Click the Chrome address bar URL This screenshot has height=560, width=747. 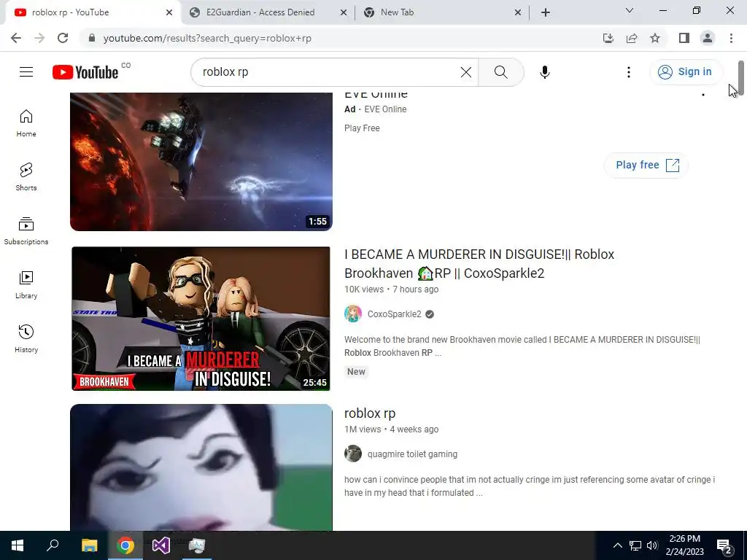click(207, 38)
